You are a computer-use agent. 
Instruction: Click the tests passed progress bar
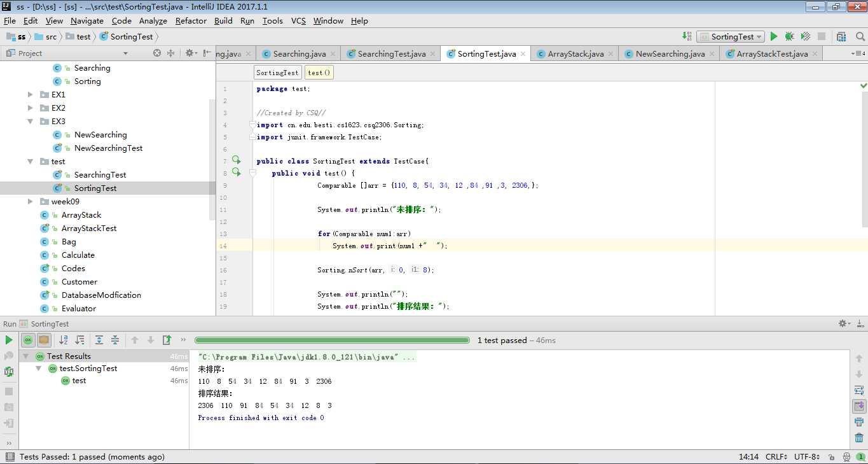[332, 341]
